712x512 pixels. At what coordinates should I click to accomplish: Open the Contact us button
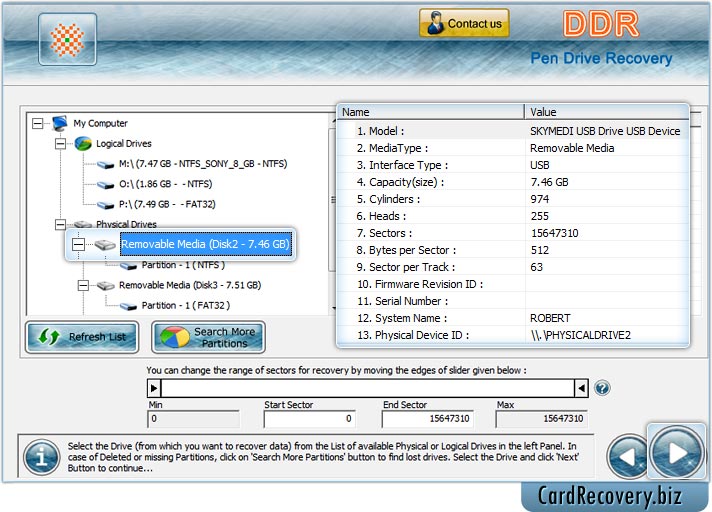pyautogui.click(x=464, y=23)
